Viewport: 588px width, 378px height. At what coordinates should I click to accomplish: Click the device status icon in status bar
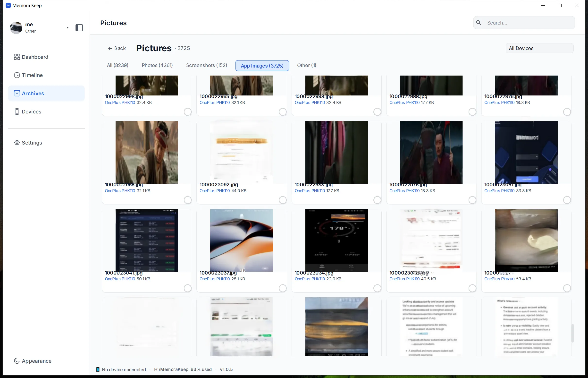[x=98, y=369]
